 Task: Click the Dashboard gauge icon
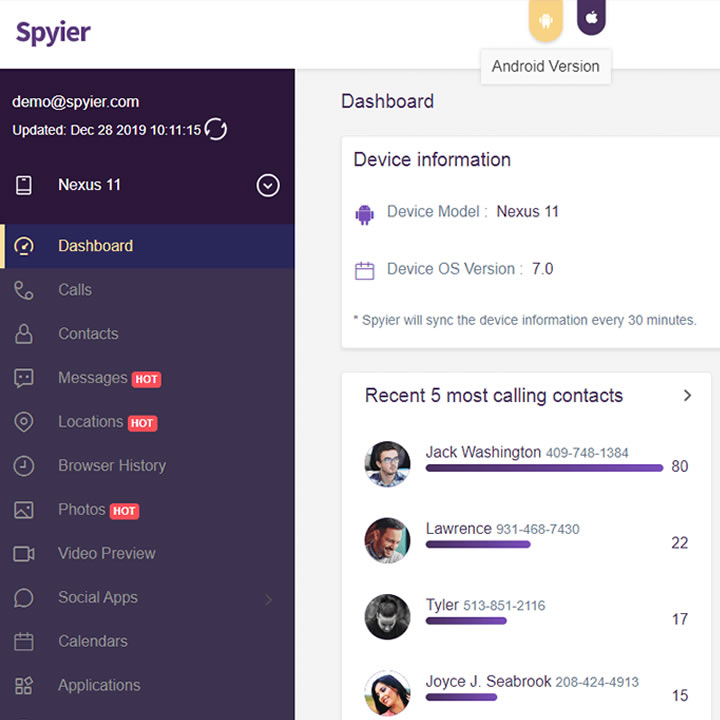tap(24, 246)
